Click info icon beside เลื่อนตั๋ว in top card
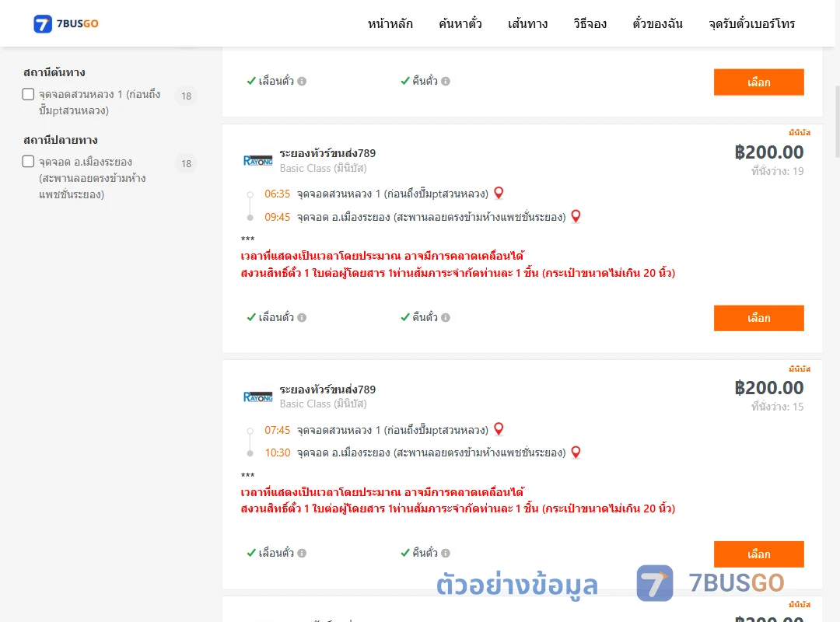 coord(302,82)
